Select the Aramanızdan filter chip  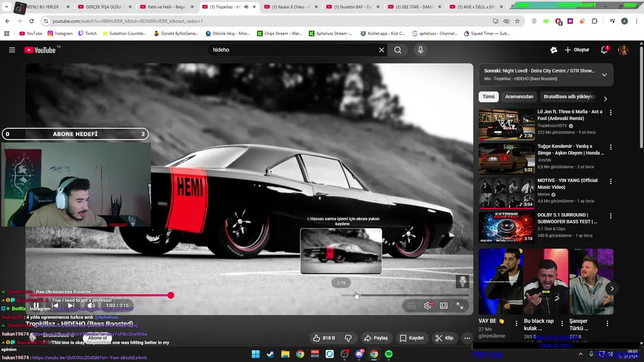coord(519,97)
